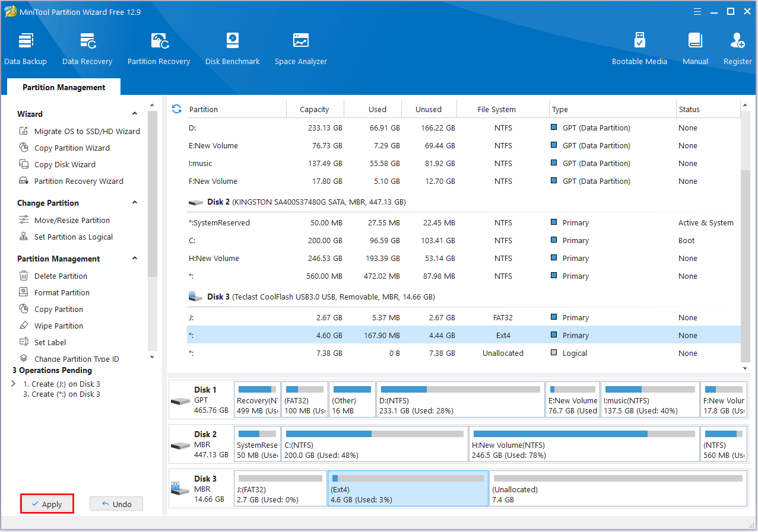Screen dimensions: 758x532
Task: Select *:SystemReserved row
Action: click(464, 222)
